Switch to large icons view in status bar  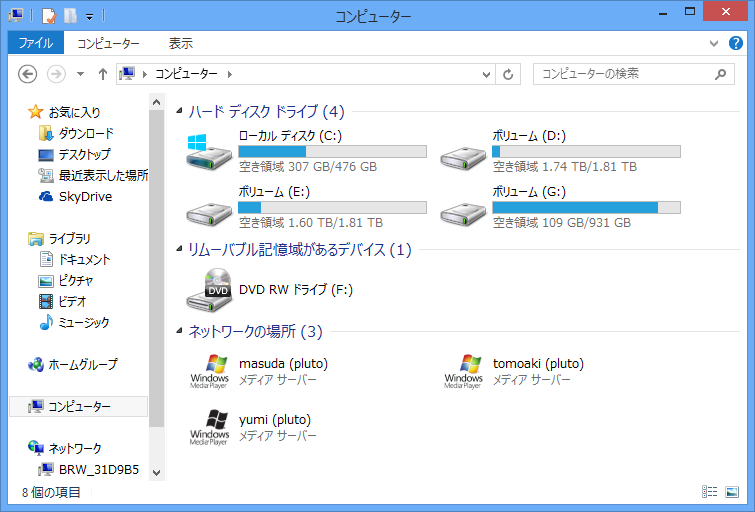[x=732, y=492]
